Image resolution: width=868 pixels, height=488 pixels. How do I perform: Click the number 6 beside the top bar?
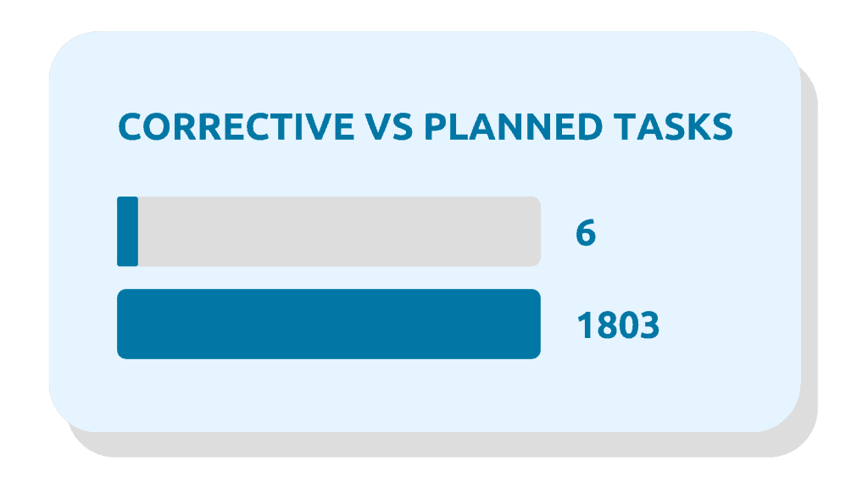pos(586,233)
